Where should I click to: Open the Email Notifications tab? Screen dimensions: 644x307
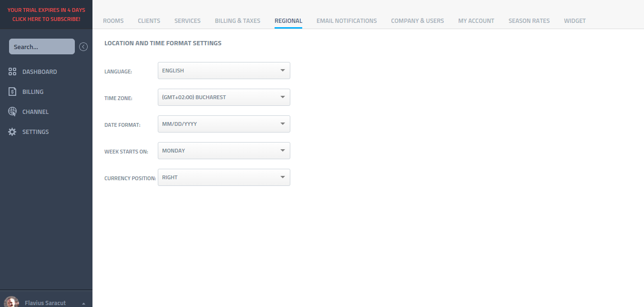347,21
